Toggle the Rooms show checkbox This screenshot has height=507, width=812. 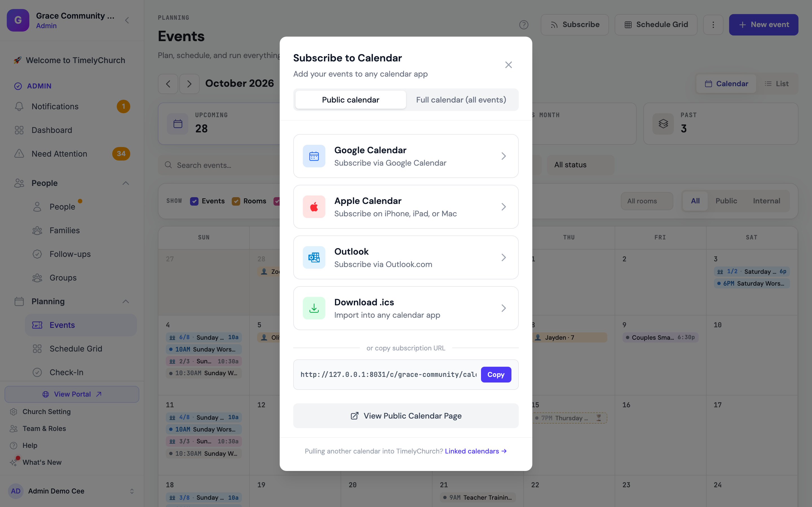[x=236, y=201]
